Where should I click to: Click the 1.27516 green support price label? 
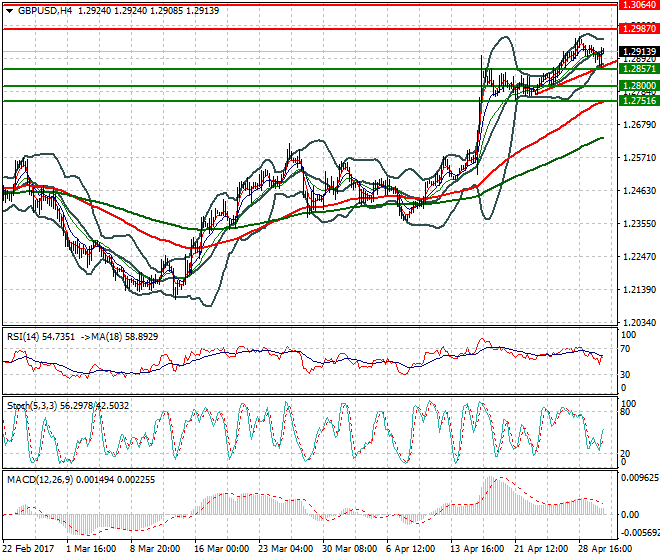click(x=639, y=101)
